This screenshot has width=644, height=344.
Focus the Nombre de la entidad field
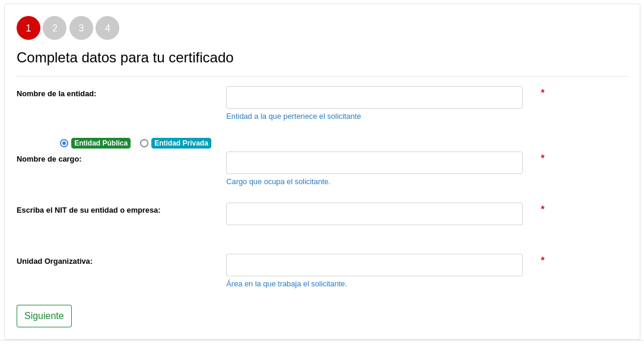point(374,97)
